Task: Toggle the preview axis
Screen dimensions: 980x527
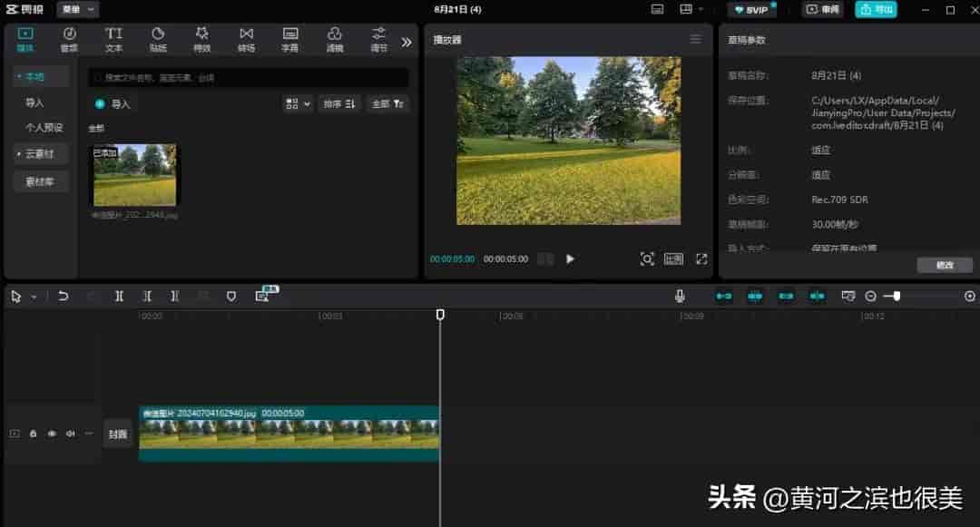Action: [x=817, y=296]
